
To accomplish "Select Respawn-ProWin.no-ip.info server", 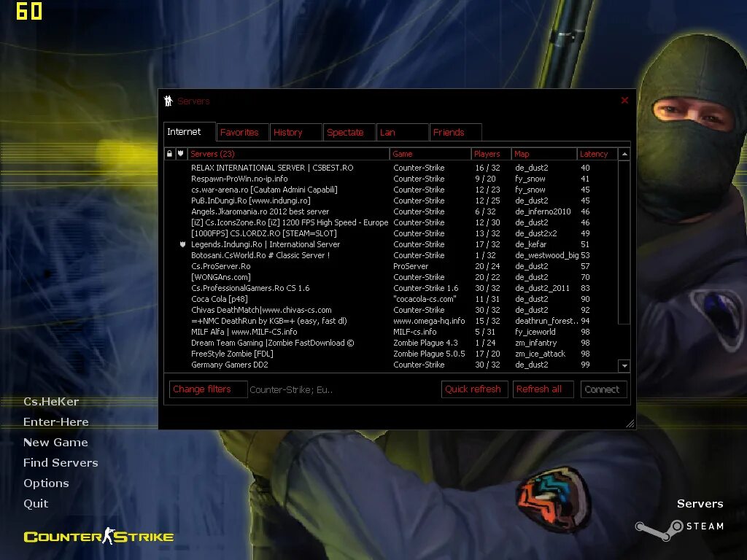I will [x=391, y=179].
